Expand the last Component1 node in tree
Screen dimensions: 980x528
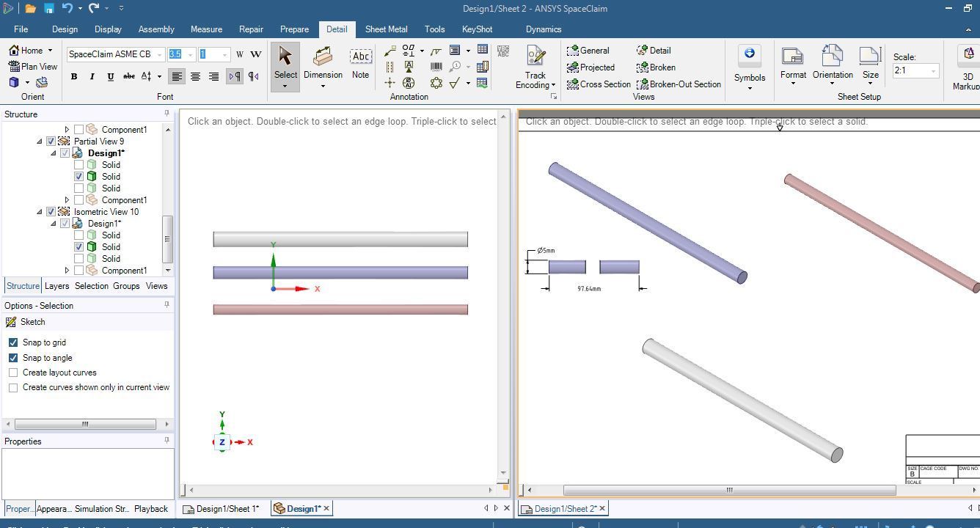(x=67, y=271)
